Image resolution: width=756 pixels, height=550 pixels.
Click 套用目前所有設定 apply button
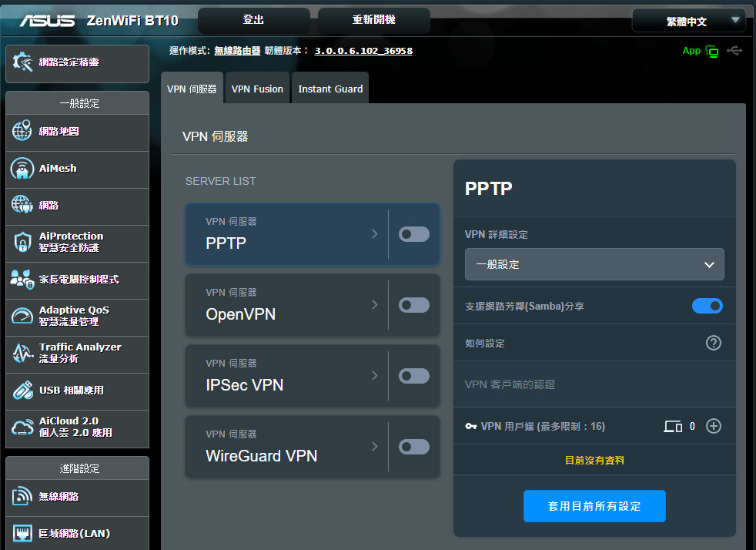(594, 506)
